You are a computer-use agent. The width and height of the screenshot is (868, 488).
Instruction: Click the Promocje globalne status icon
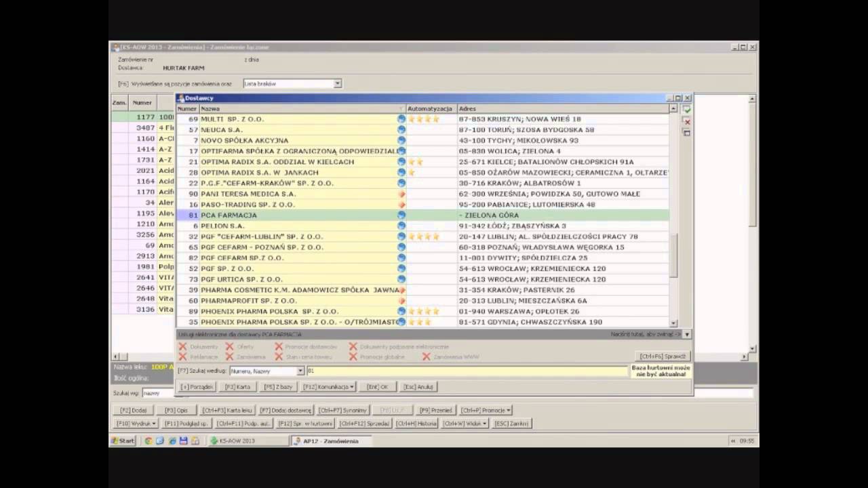[353, 357]
